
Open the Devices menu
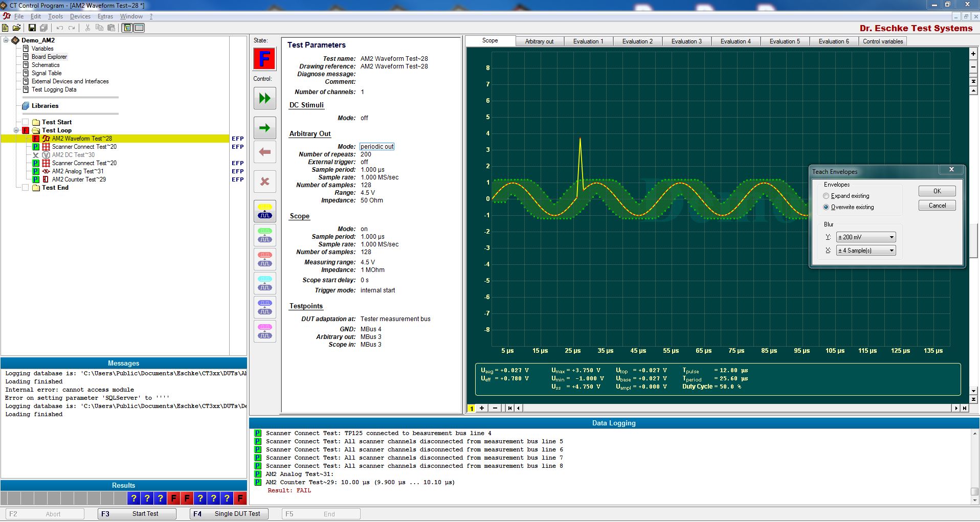[x=80, y=16]
